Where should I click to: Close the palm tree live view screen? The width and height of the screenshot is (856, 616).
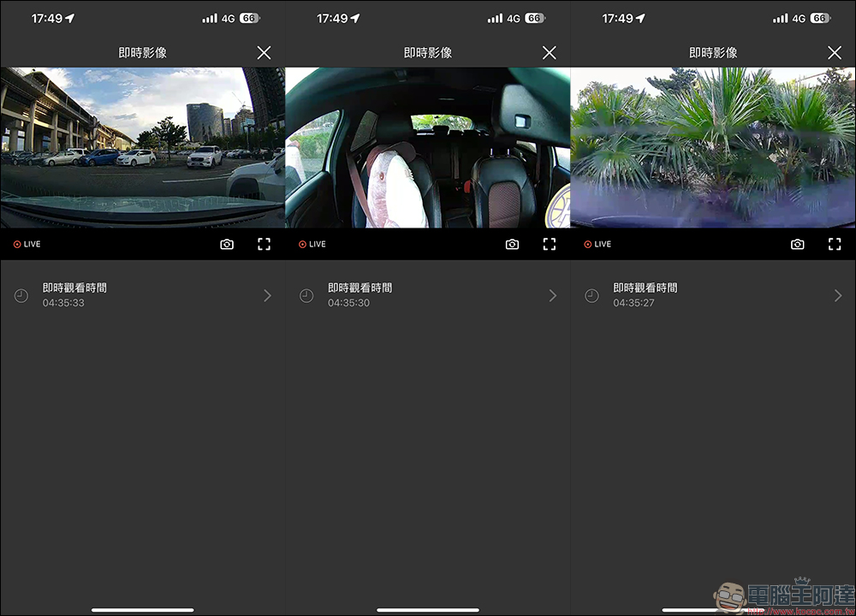pyautogui.click(x=835, y=53)
